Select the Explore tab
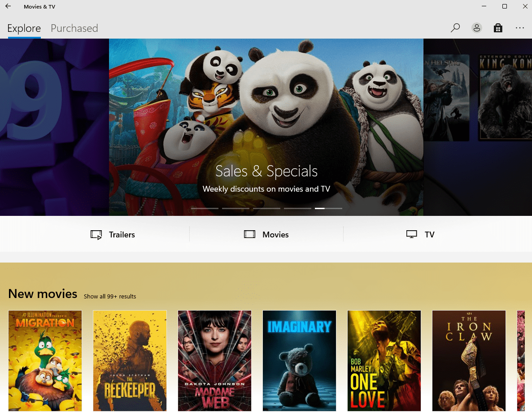 point(24,28)
